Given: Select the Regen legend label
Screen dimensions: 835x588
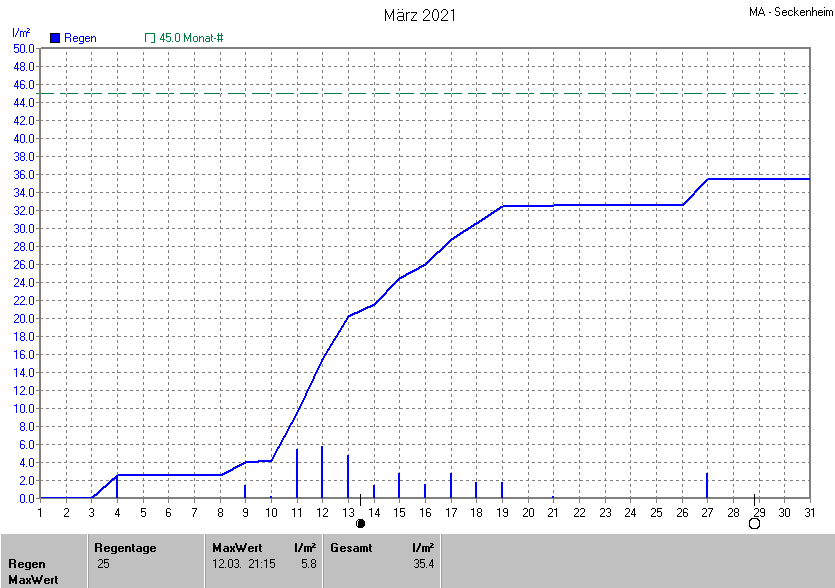Looking at the screenshot, I should coord(80,38).
